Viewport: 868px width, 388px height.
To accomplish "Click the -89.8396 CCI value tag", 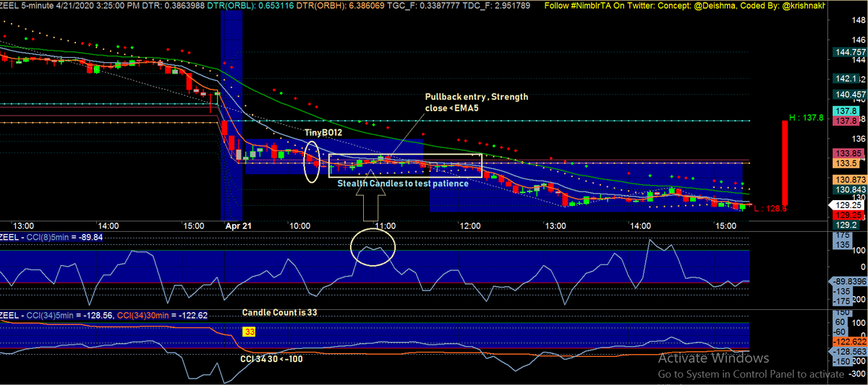I will [848, 281].
